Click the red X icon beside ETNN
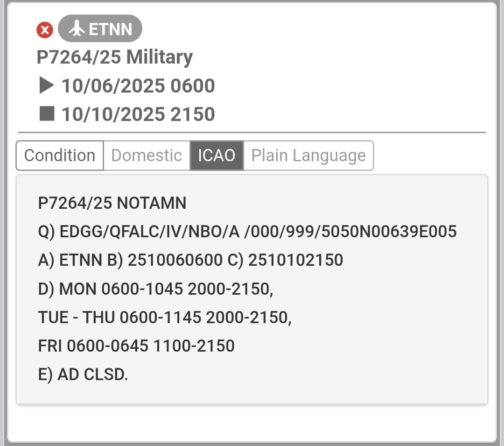The width and height of the screenshot is (504, 446). (45, 30)
